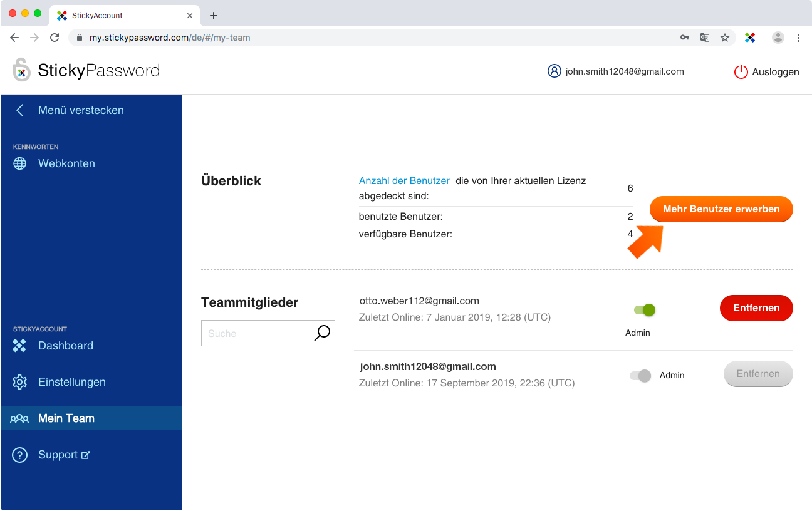Click the macOS green maximize button
Viewport: 812px width, 511px height.
tap(38, 13)
